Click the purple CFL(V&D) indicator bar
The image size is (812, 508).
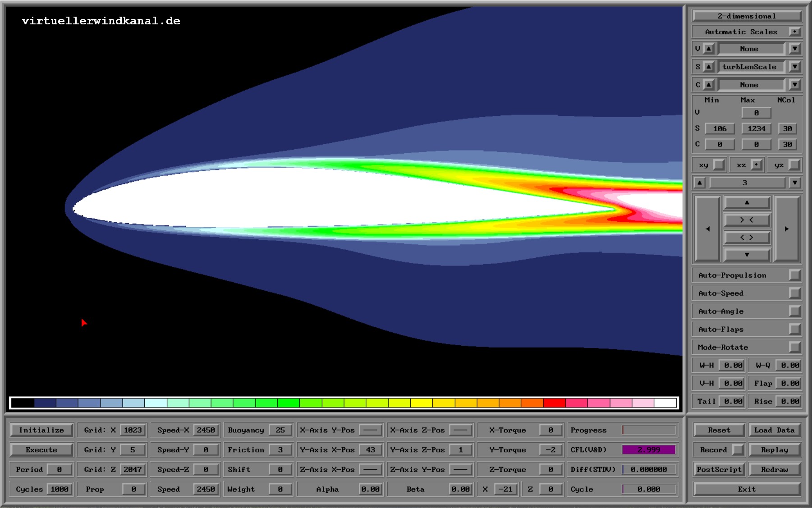[x=649, y=450]
